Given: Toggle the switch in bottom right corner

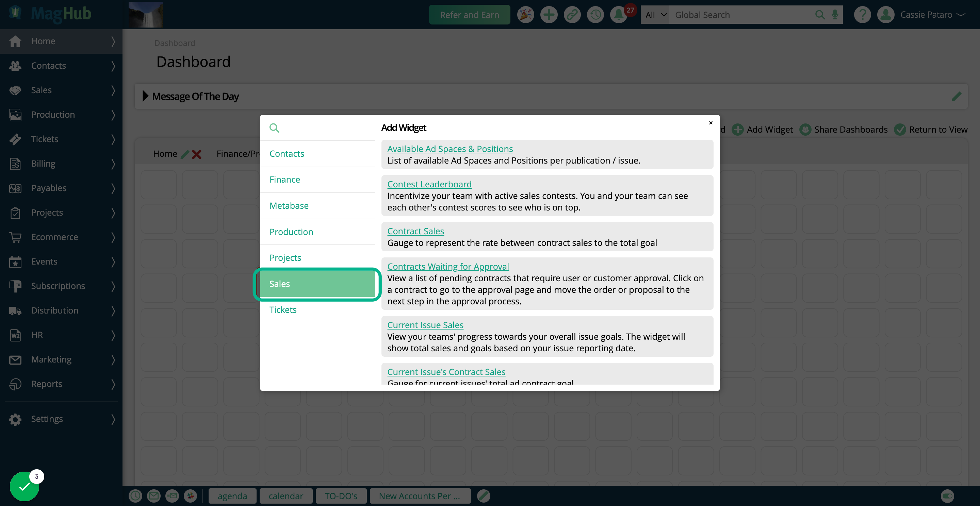Looking at the screenshot, I should click(x=947, y=496).
